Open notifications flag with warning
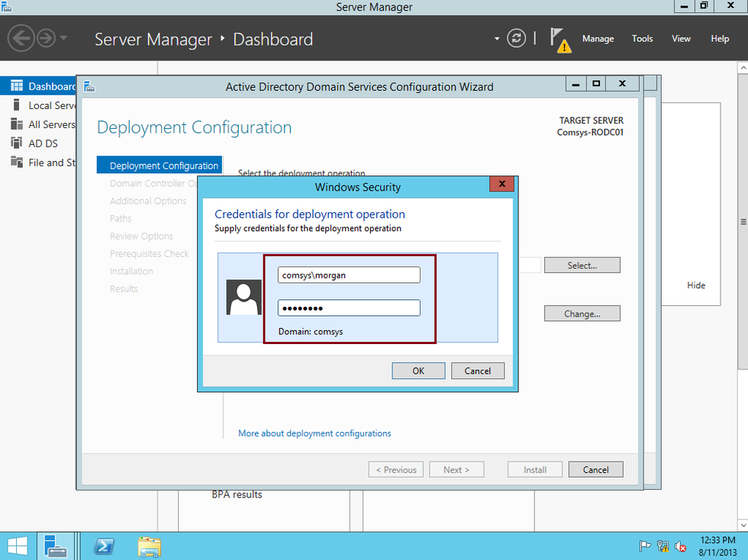The height and width of the screenshot is (560, 748). point(560,40)
